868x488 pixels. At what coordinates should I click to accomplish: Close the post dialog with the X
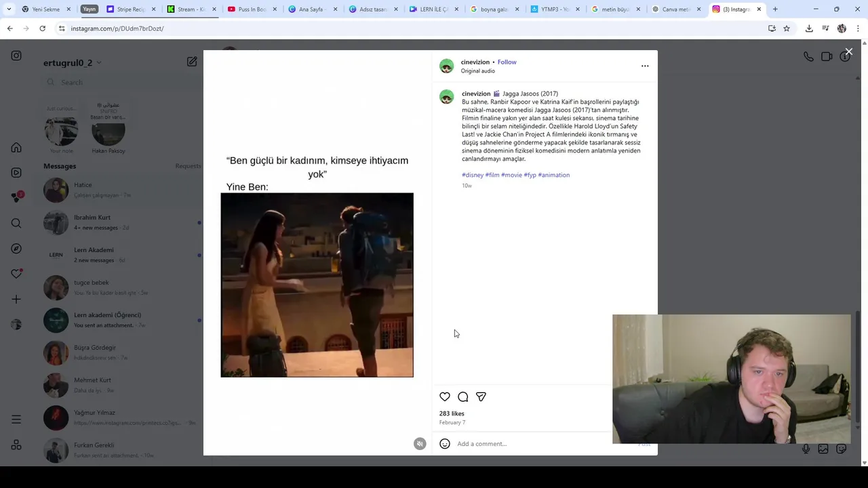click(848, 52)
